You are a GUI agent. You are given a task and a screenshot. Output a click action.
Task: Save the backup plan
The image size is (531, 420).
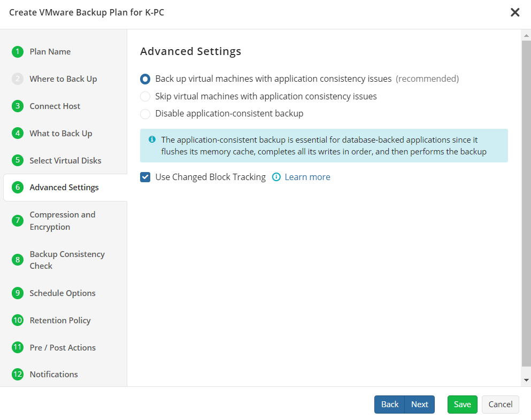coord(462,405)
